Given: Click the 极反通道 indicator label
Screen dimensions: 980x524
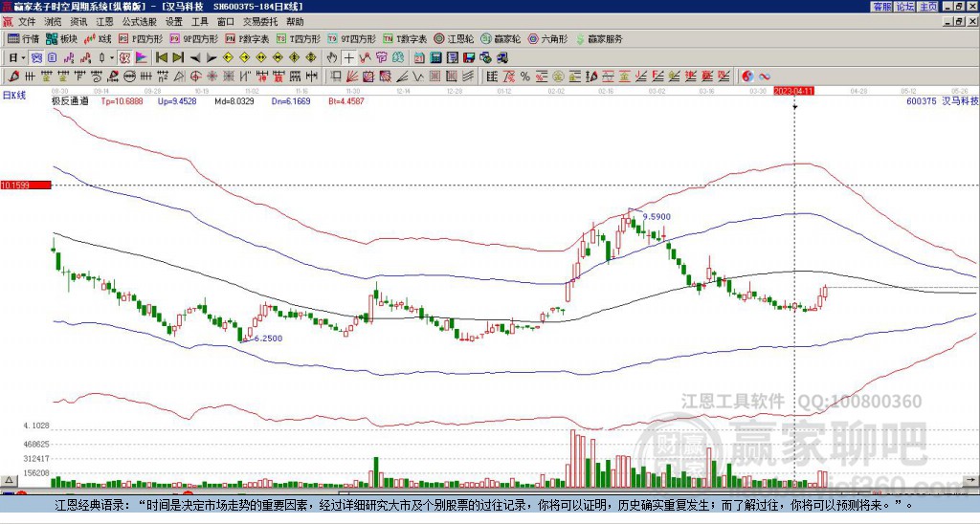Looking at the screenshot, I should pyautogui.click(x=70, y=100).
